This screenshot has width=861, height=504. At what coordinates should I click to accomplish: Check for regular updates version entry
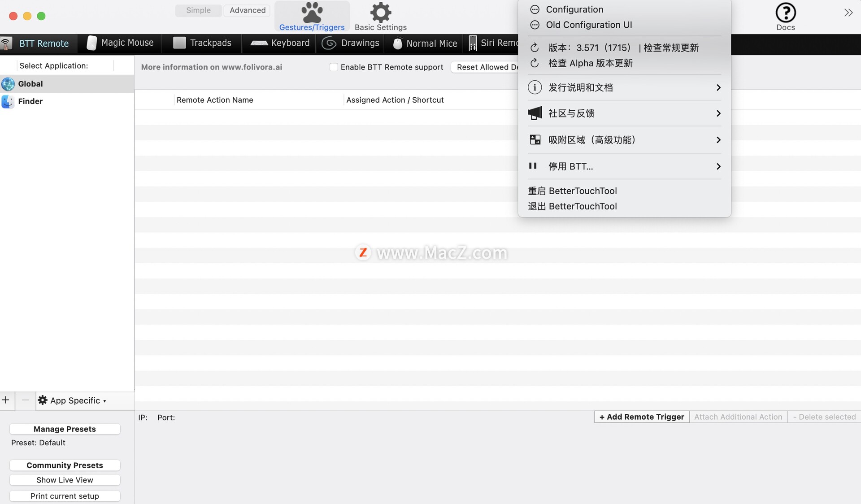(x=624, y=48)
